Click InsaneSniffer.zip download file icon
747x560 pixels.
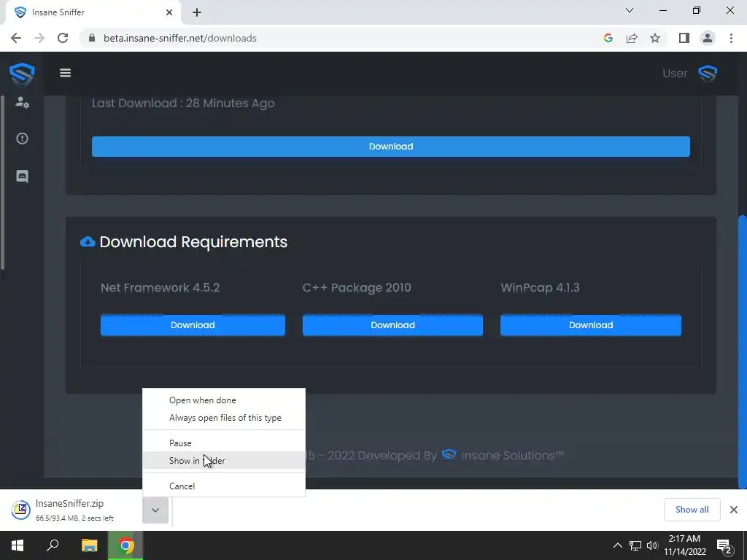tap(21, 510)
